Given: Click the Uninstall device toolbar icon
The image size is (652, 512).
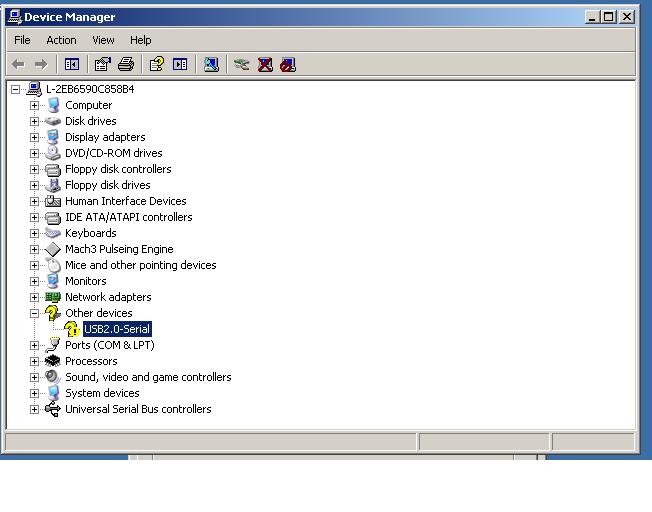Looking at the screenshot, I should click(265, 64).
